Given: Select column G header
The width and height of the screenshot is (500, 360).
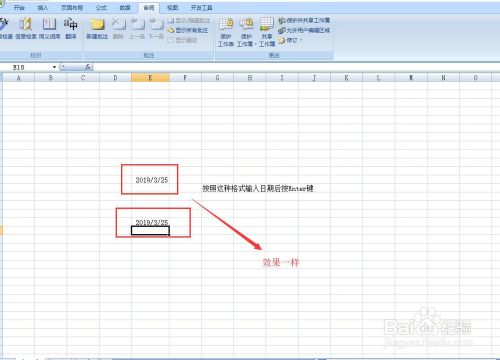Looking at the screenshot, I should (x=217, y=78).
